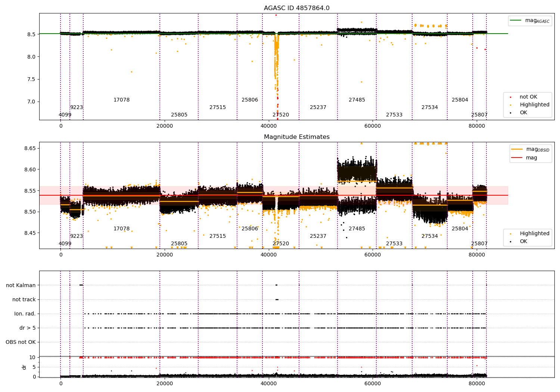This screenshot has height=392, width=560.
Task: Click the 'Magnitude Estimates' subplot title
Action: (x=296, y=137)
